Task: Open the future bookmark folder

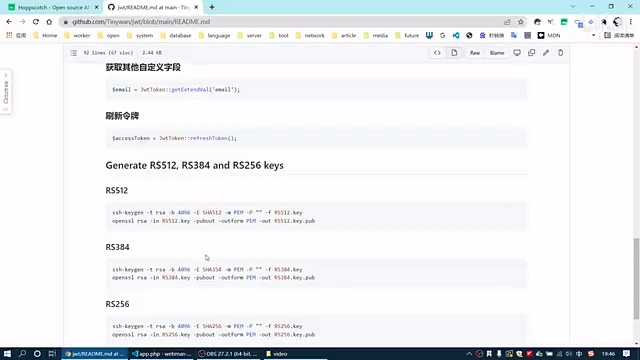Action: click(407, 36)
